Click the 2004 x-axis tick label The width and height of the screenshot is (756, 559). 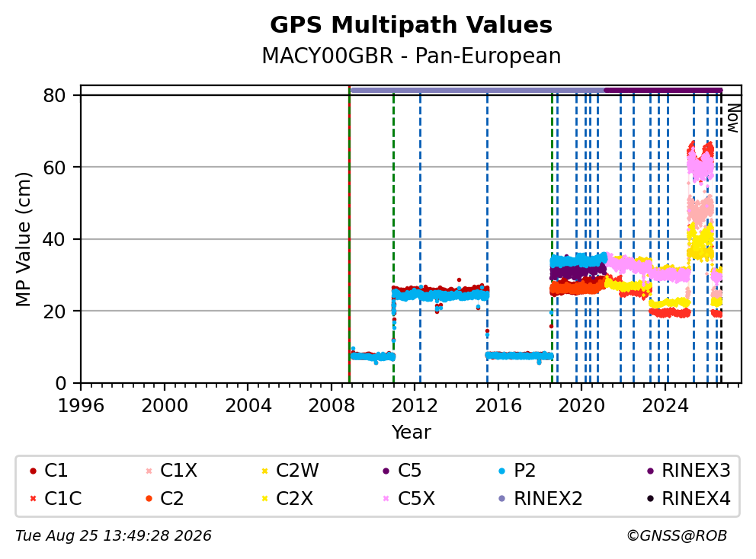click(248, 406)
